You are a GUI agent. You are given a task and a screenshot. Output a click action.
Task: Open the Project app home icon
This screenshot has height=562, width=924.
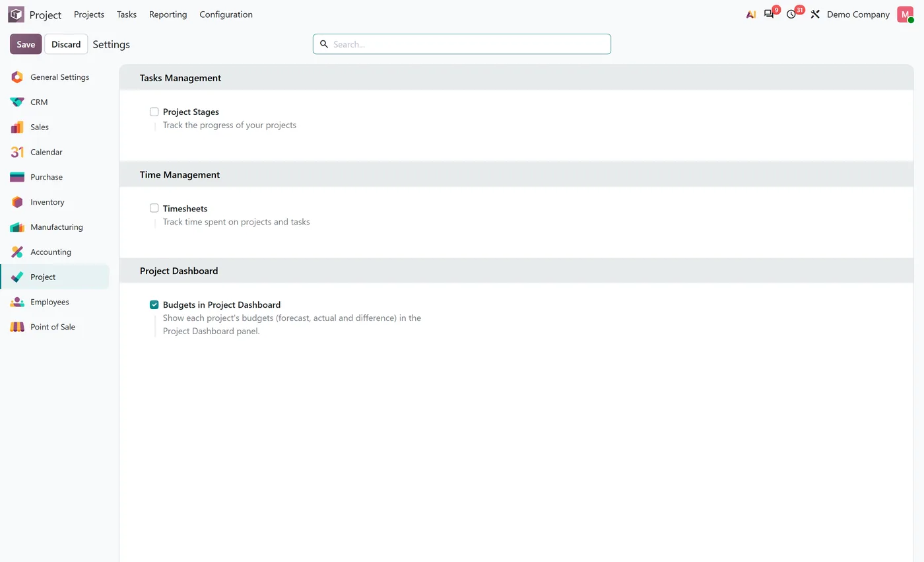click(x=16, y=15)
